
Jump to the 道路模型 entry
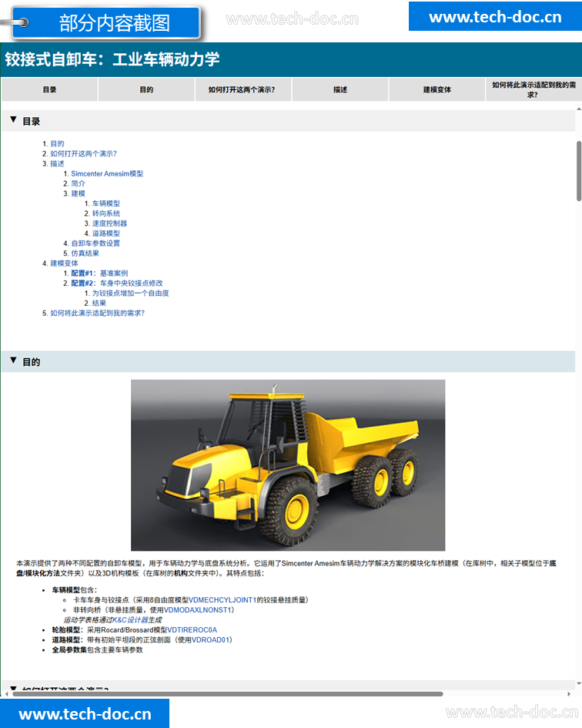click(105, 233)
